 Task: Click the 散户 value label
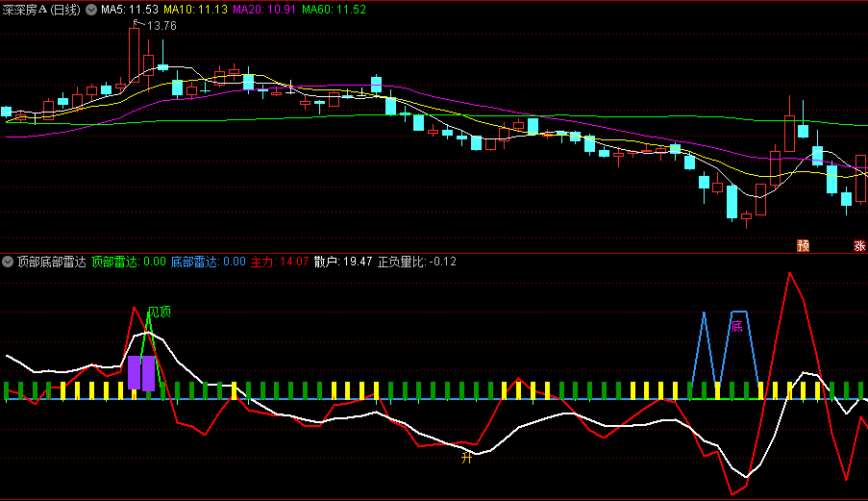tap(343, 262)
